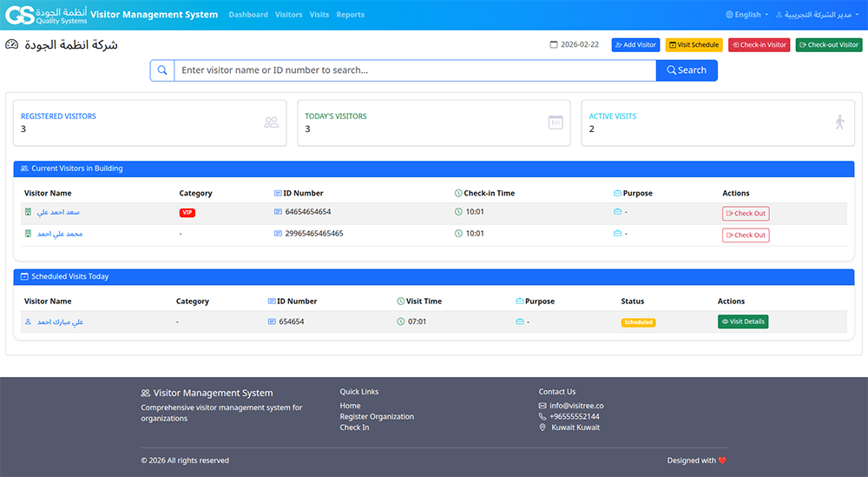This screenshot has height=477, width=868.
Task: Open the English language dropdown
Action: (x=746, y=15)
